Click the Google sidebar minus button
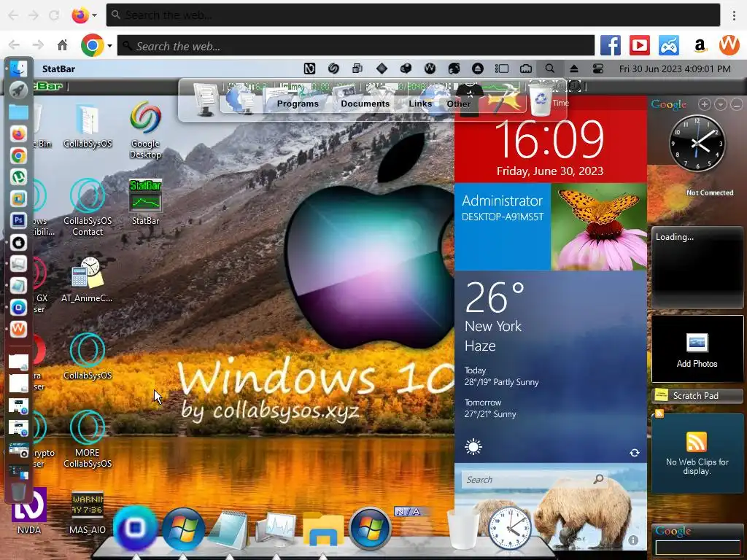 737,104
